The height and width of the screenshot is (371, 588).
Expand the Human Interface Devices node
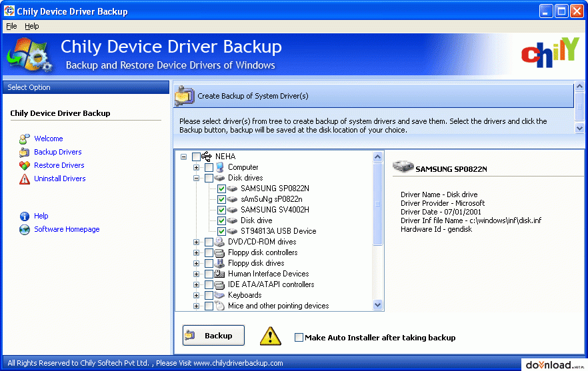(x=196, y=274)
